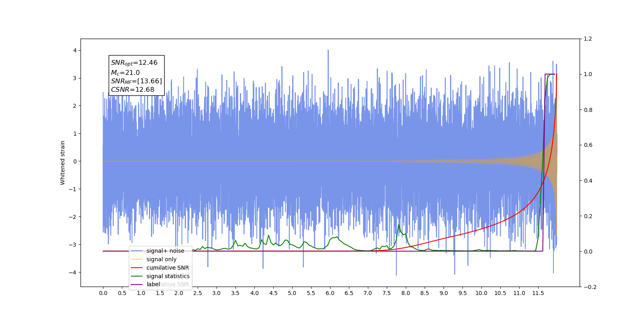Click right y-axis tick label 0.4
The height and width of the screenshot is (322, 644).
(x=588, y=181)
